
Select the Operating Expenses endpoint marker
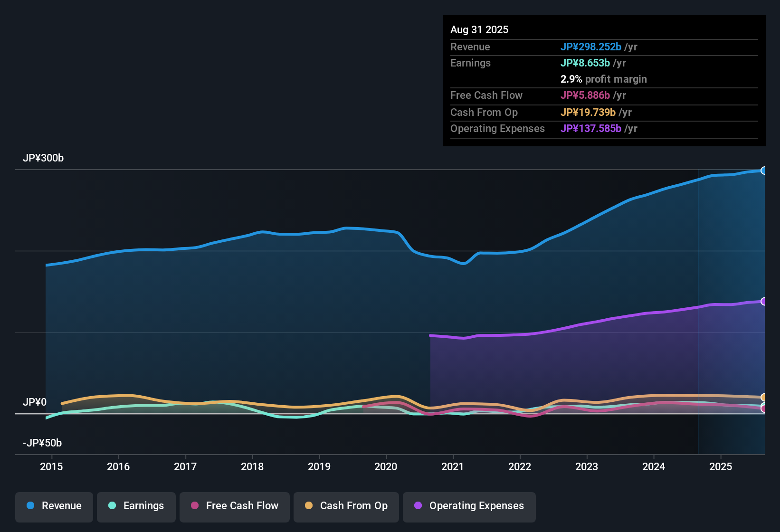(764, 301)
